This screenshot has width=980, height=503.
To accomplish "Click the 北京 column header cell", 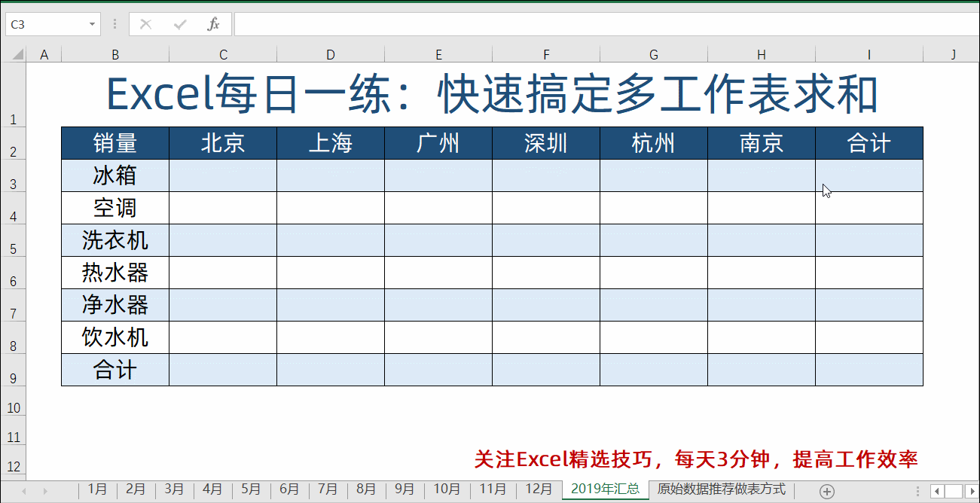I will click(223, 143).
